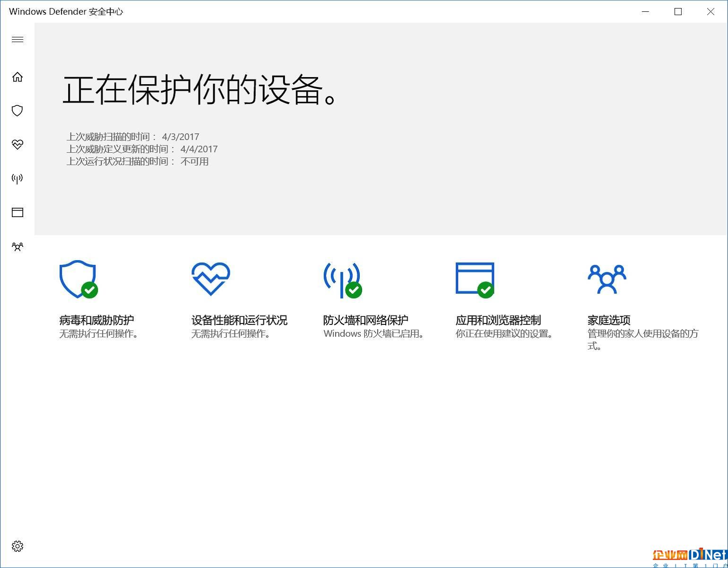Open app and browser control sidebar icon

17,212
